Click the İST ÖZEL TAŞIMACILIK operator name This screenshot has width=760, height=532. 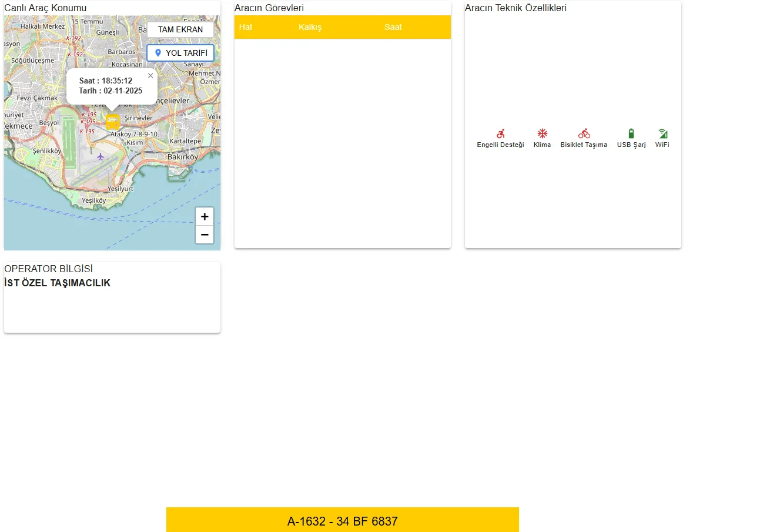click(x=58, y=283)
